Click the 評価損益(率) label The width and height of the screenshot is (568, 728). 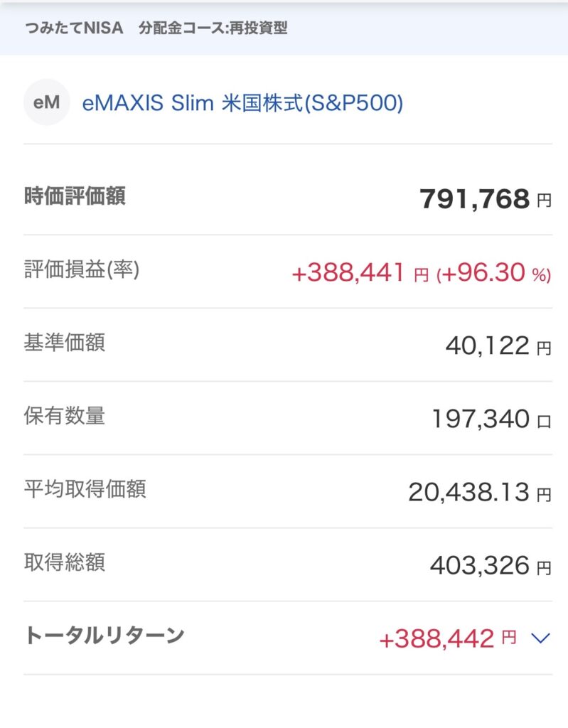click(82, 269)
